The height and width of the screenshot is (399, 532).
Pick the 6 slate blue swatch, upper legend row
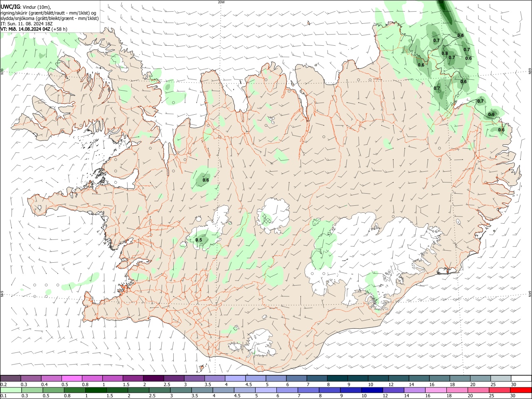pos(297,378)
